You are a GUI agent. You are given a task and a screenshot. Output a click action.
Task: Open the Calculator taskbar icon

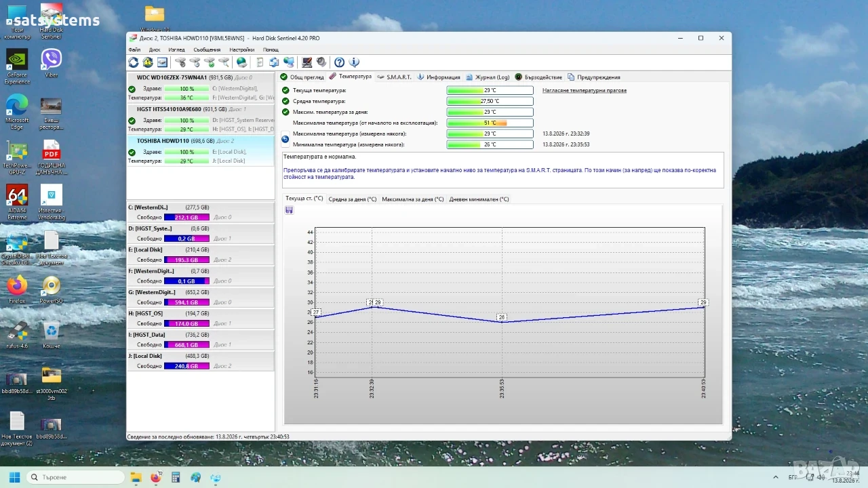(176, 477)
